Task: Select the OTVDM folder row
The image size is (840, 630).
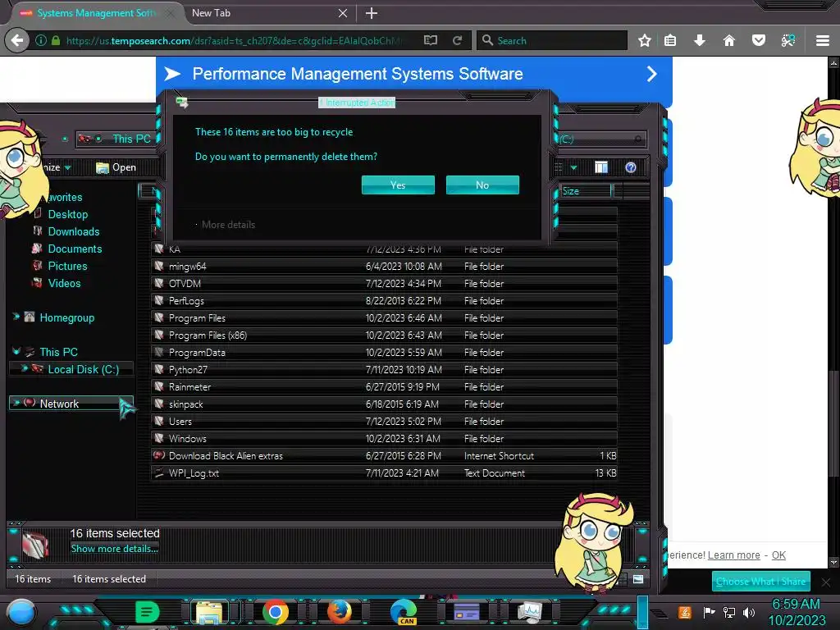Action: tap(384, 283)
